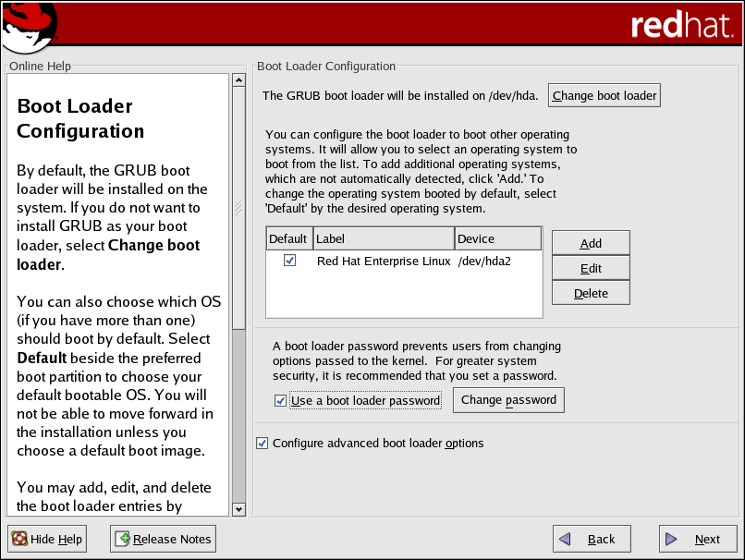Screen dimensions: 745x560
Task: Click the Release Notes document icon
Action: (x=123, y=539)
